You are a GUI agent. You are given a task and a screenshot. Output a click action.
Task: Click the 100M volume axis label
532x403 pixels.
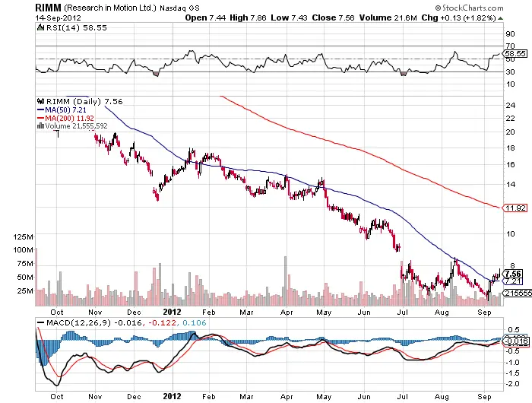point(23,250)
